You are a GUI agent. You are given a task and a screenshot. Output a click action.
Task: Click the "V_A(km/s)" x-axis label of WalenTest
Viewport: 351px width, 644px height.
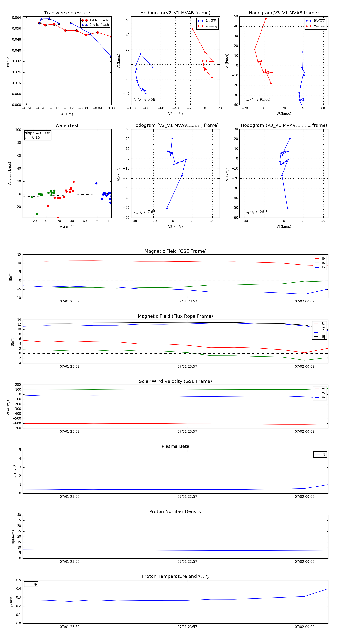click(x=67, y=227)
